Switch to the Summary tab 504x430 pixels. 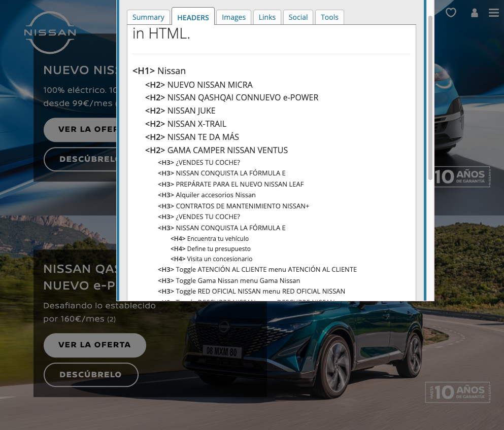coord(148,17)
